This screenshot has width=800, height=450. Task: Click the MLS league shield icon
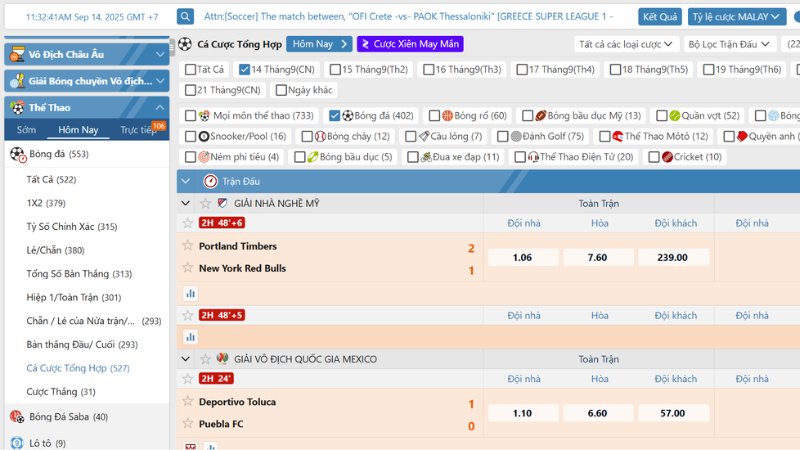(x=222, y=203)
